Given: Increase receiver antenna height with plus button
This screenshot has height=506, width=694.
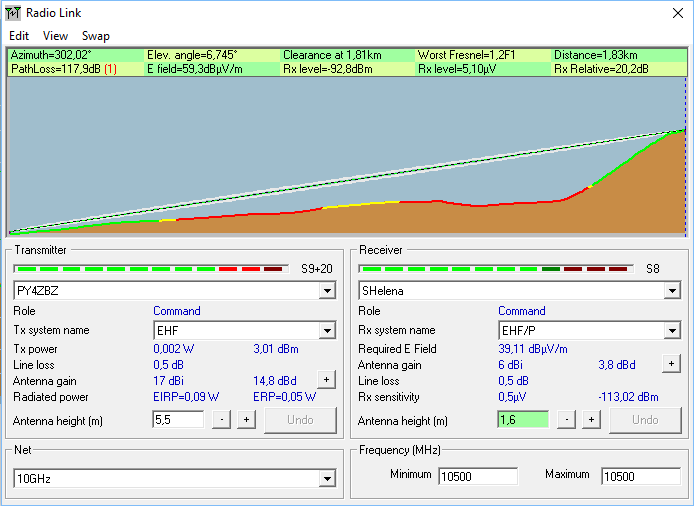Looking at the screenshot, I should click(591, 420).
